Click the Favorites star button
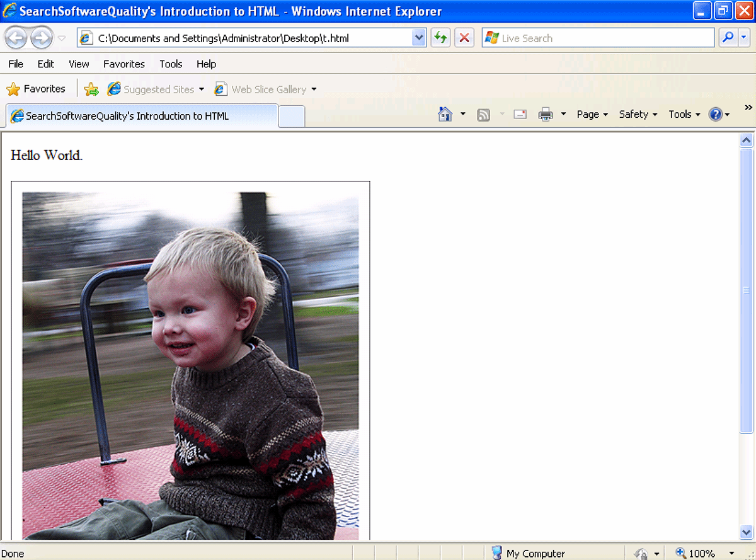Viewport: 756px width, 560px height. [x=36, y=89]
